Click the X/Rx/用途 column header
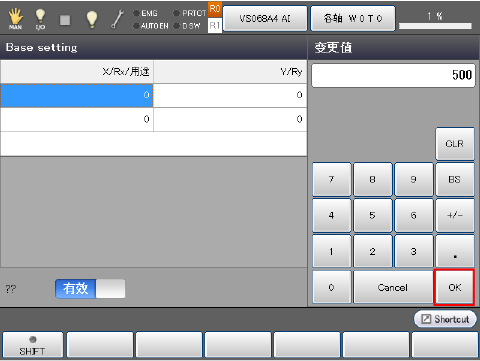 [77, 72]
